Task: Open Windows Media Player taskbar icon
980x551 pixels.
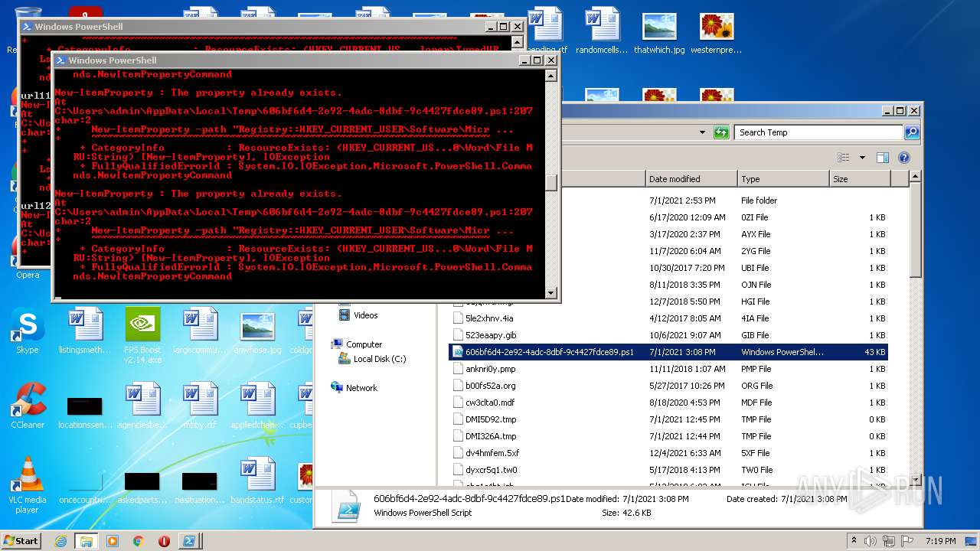Action: 113,540
